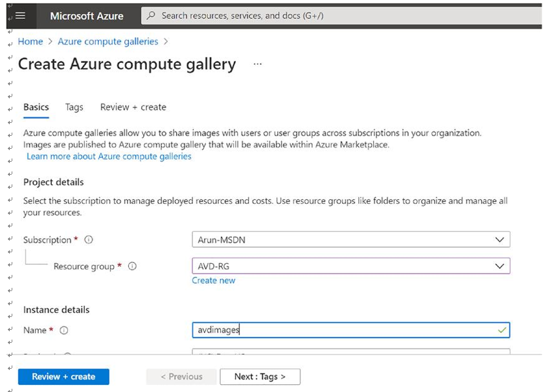Click the search magnifier icon

point(151,16)
